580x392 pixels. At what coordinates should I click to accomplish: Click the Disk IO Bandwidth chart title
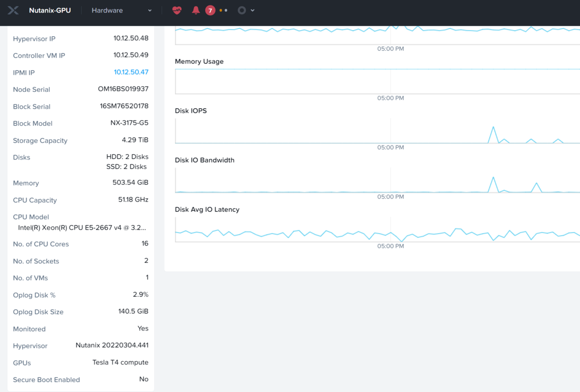click(204, 160)
